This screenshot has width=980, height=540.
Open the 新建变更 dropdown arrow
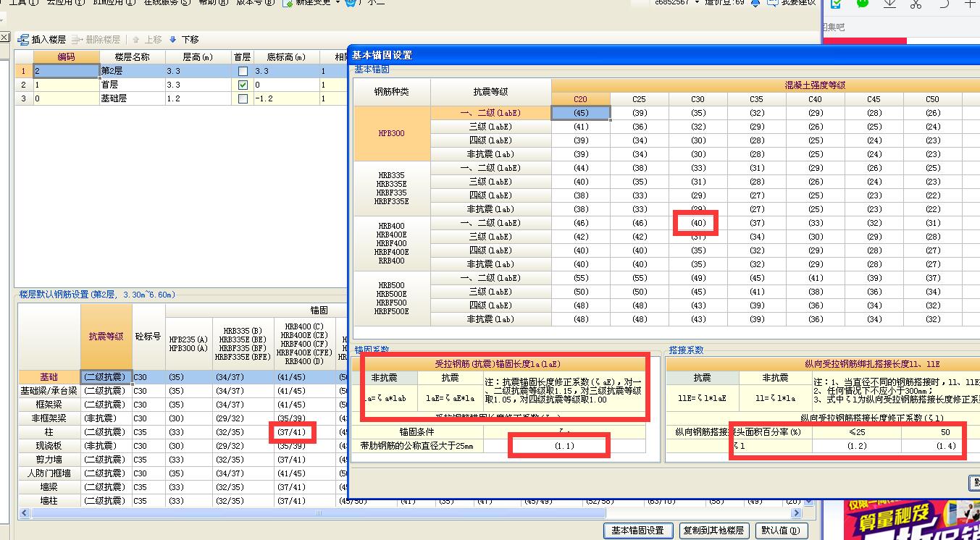click(338, 3)
